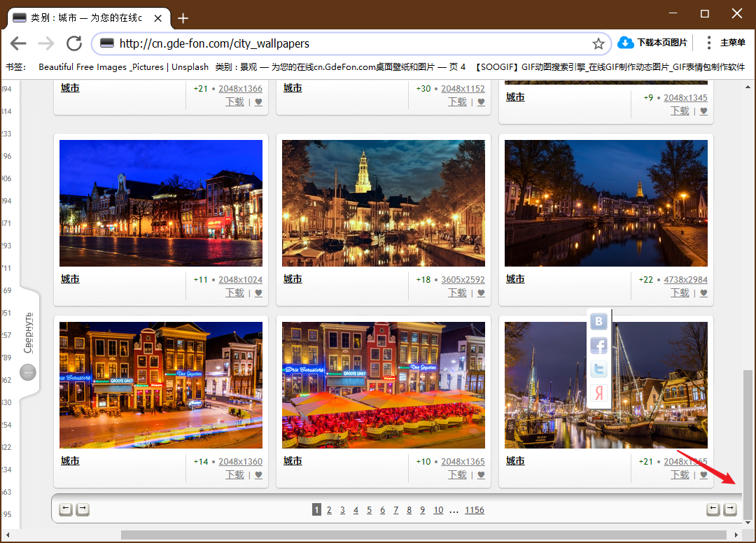
Task: Share the page on Facebook
Action: (x=598, y=346)
